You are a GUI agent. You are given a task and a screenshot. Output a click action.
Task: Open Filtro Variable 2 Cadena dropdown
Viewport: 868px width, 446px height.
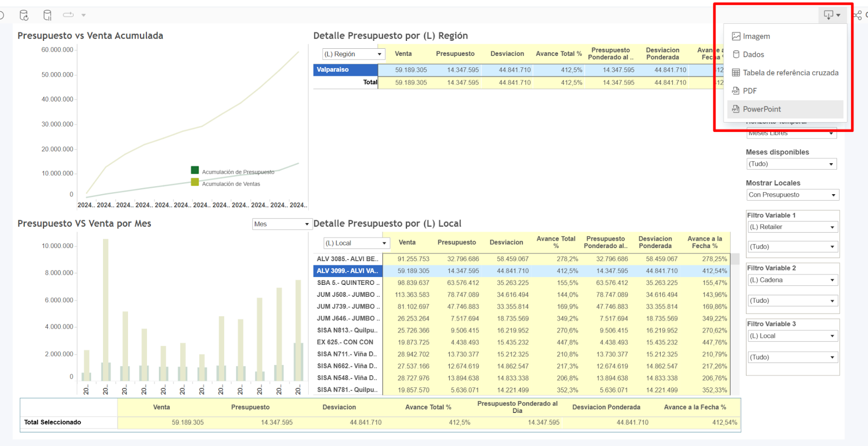pyautogui.click(x=792, y=280)
